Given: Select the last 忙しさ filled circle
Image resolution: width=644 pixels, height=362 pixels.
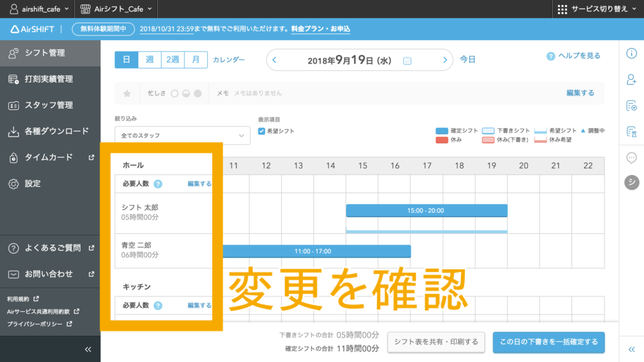Looking at the screenshot, I should pos(197,94).
